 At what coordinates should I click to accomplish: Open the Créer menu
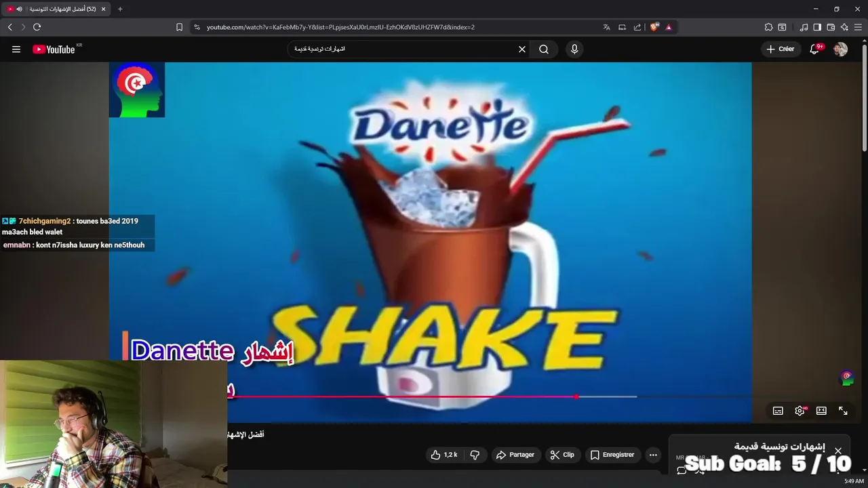coord(780,49)
